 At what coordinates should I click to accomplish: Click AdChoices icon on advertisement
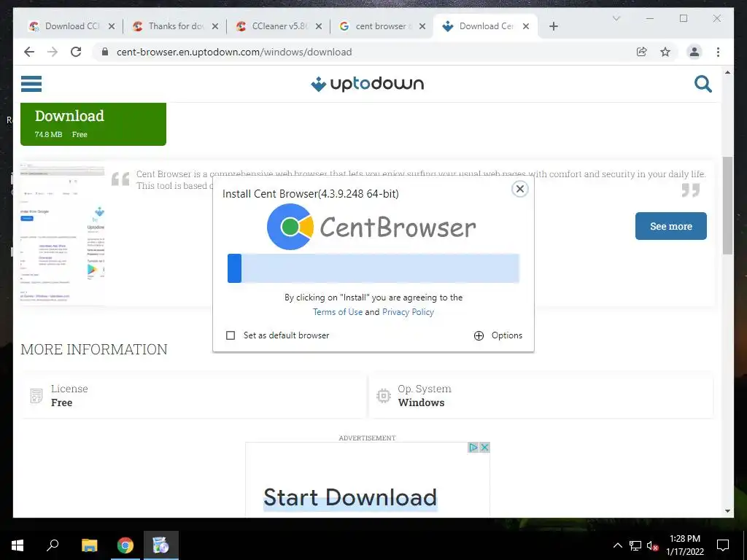[x=473, y=448]
